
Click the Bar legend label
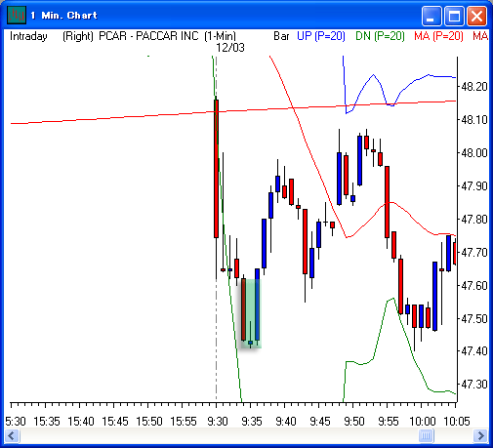(x=281, y=36)
